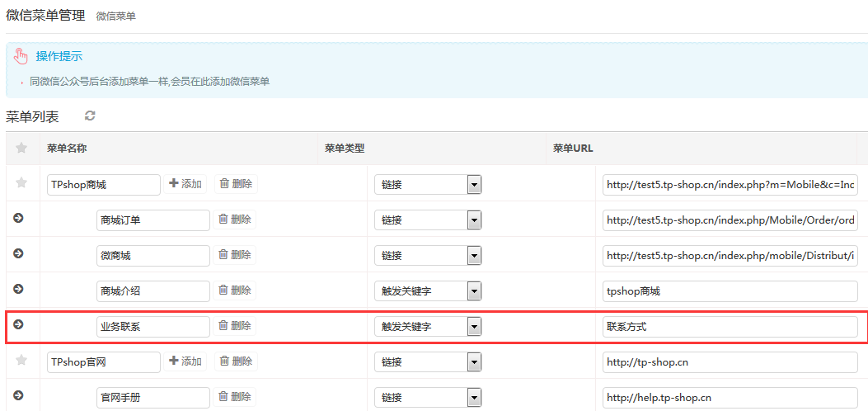Open menu type dropdown for TPshop商城
This screenshot has height=411, width=868.
tap(474, 185)
